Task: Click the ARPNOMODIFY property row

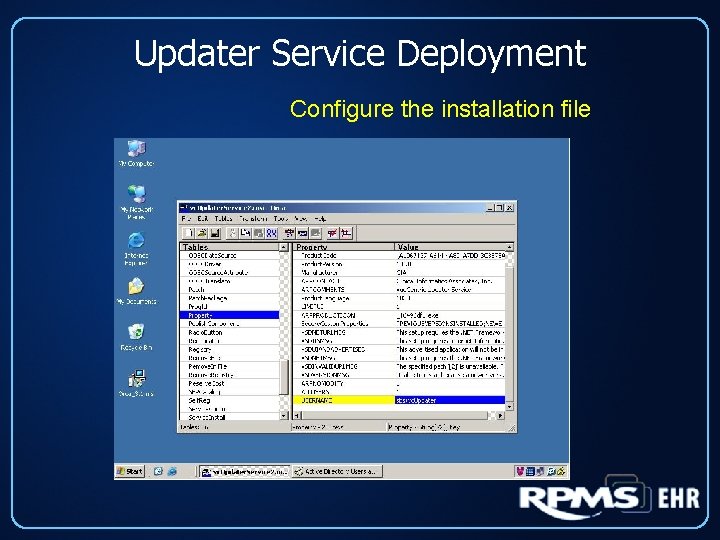Action: click(x=399, y=383)
